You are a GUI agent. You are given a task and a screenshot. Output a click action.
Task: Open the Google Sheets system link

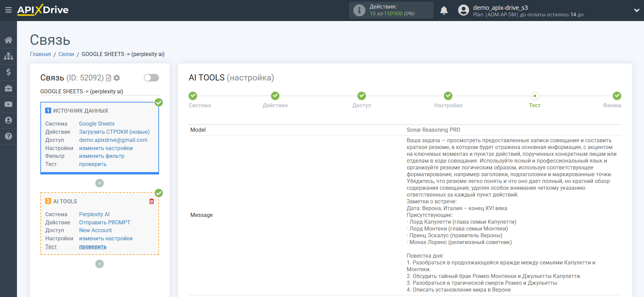click(97, 124)
